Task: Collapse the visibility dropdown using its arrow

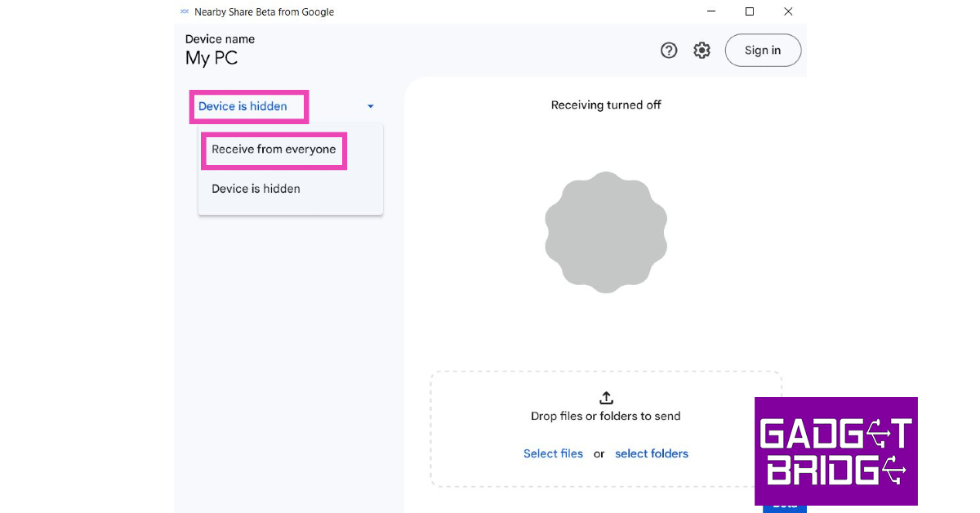Action: (x=371, y=106)
